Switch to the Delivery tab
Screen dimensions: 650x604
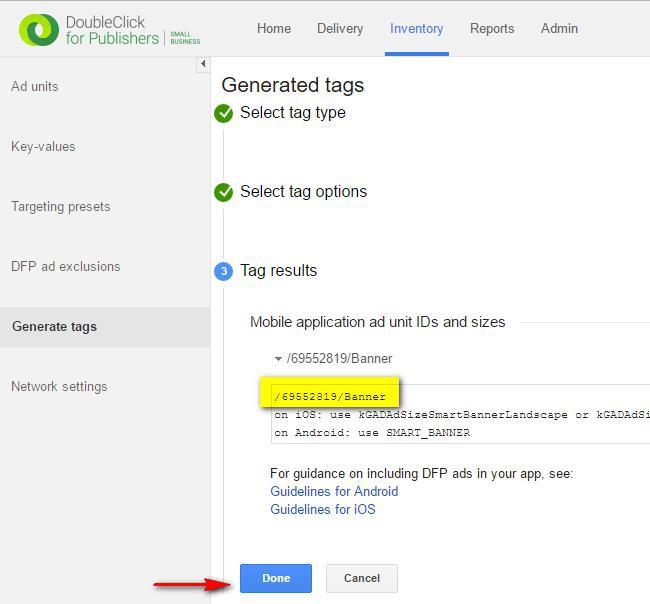coord(340,28)
